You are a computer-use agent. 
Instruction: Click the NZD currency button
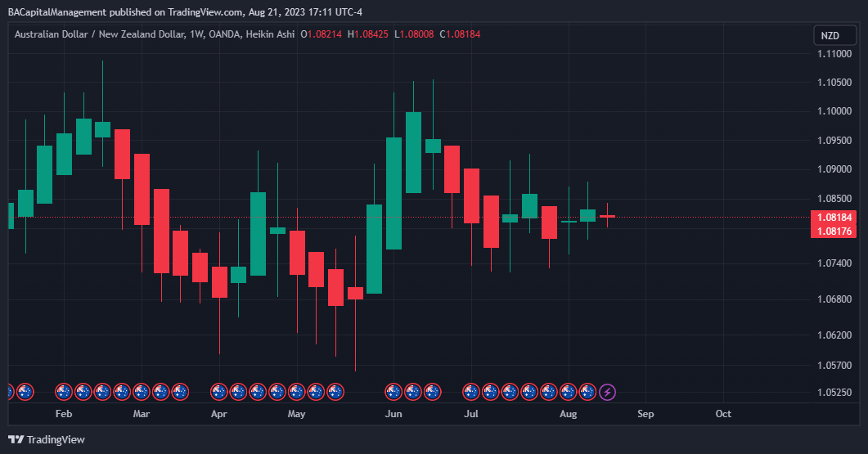834,35
